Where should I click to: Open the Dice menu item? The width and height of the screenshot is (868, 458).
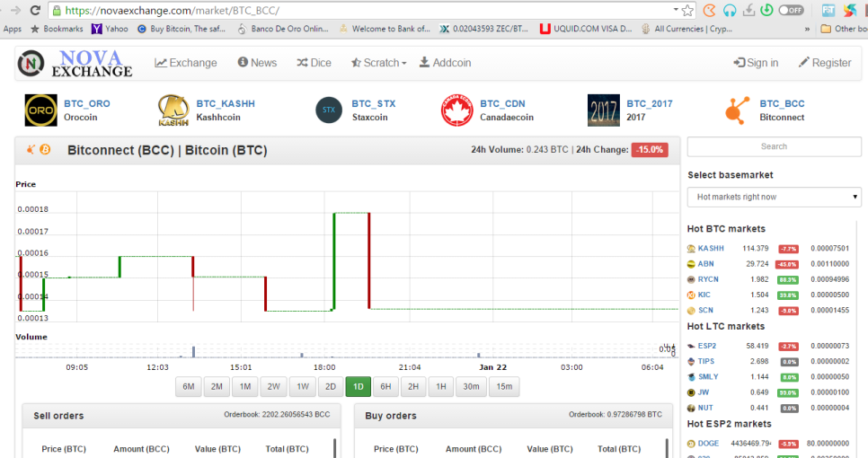point(314,63)
